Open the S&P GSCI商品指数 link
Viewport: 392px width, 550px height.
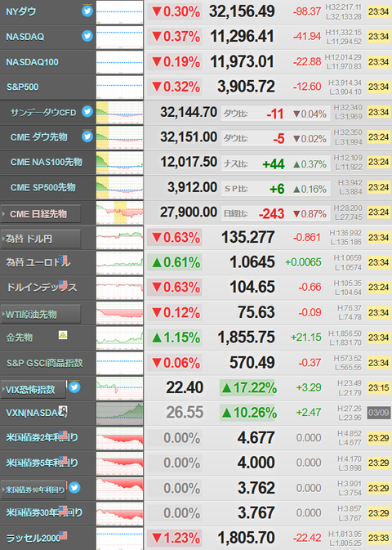(x=45, y=363)
